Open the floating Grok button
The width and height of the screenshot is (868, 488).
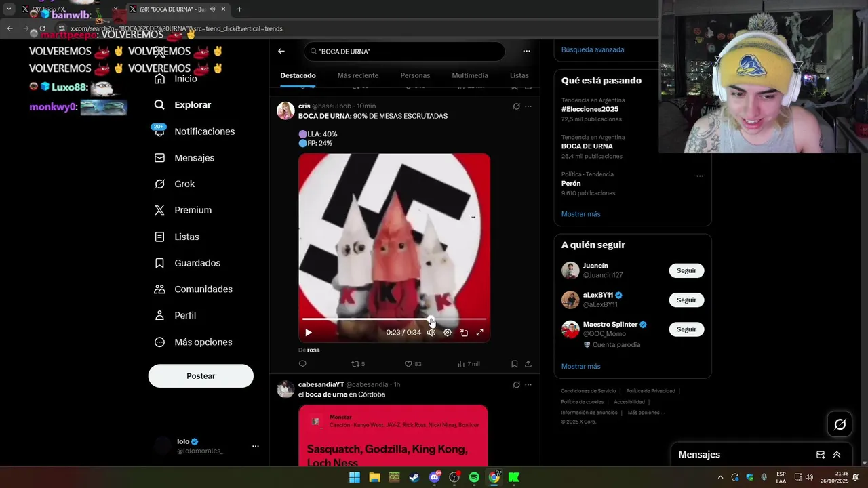(840, 424)
